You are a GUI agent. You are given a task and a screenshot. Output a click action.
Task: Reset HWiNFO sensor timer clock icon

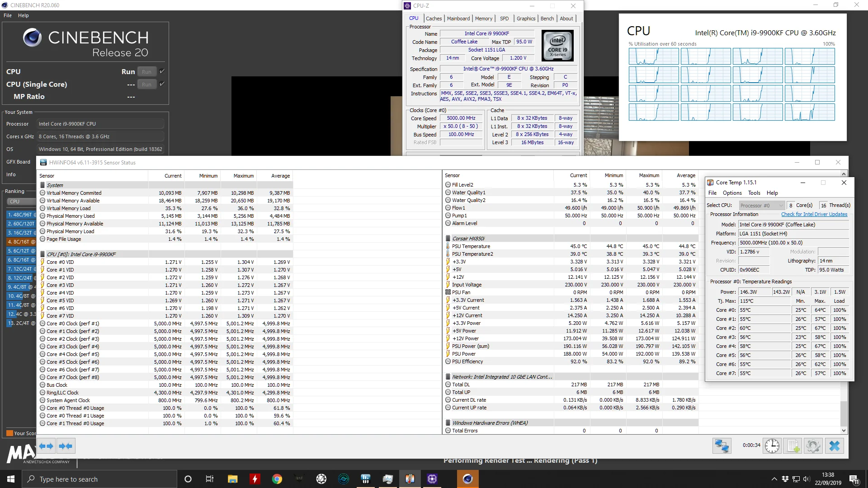772,446
